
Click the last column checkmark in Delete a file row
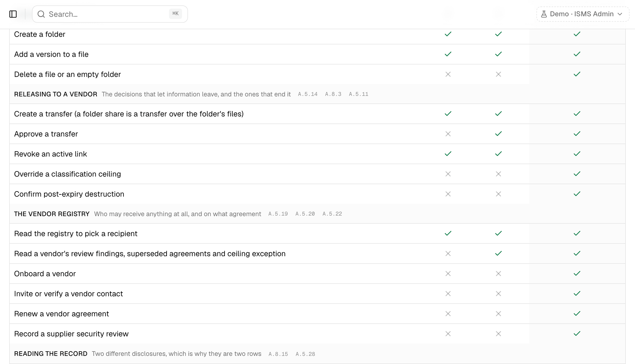pos(577,74)
